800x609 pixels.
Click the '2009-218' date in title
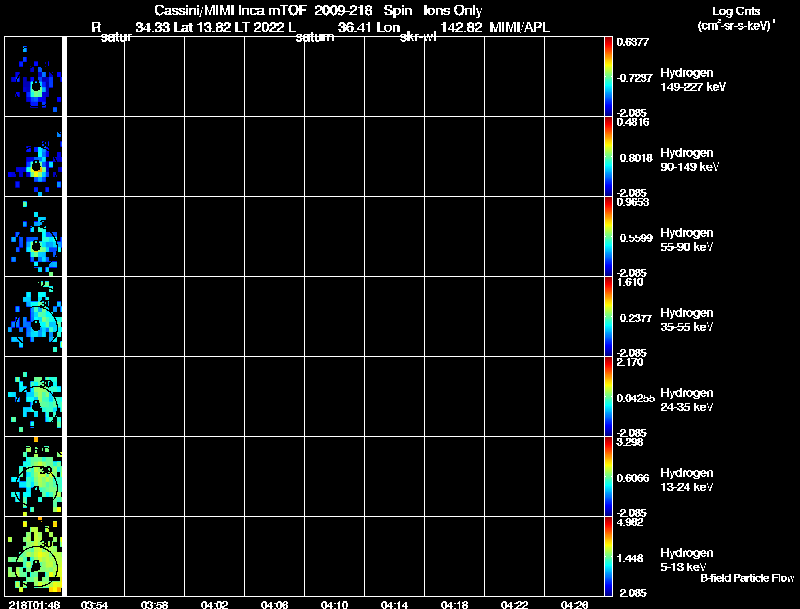343,10
